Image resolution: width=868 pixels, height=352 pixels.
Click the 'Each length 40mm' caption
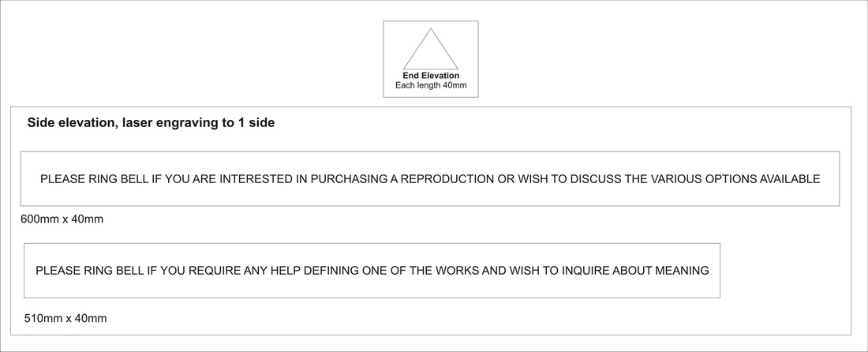(x=431, y=85)
